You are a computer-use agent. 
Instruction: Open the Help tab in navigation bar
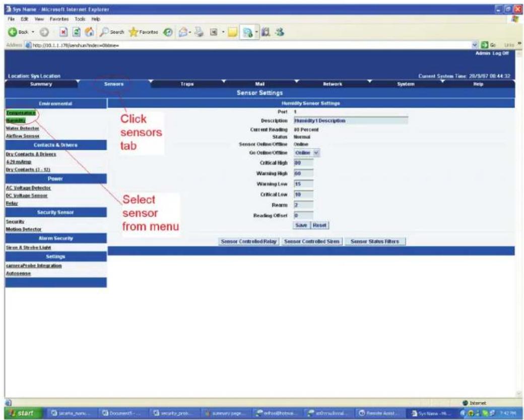click(478, 84)
